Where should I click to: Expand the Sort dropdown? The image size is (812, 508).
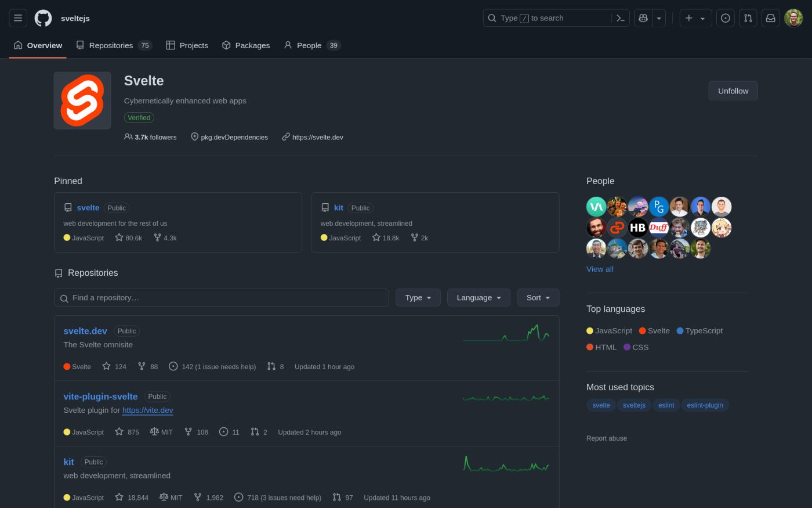(x=538, y=297)
